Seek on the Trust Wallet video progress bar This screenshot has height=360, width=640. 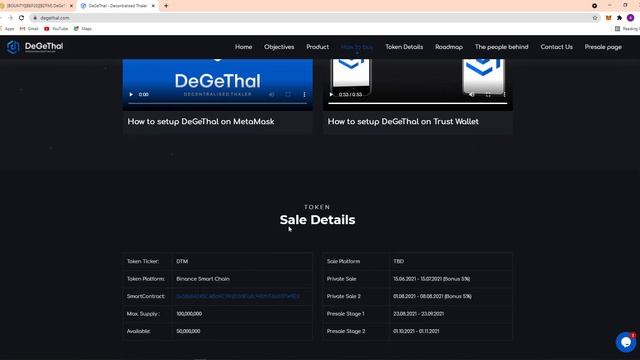(x=418, y=103)
